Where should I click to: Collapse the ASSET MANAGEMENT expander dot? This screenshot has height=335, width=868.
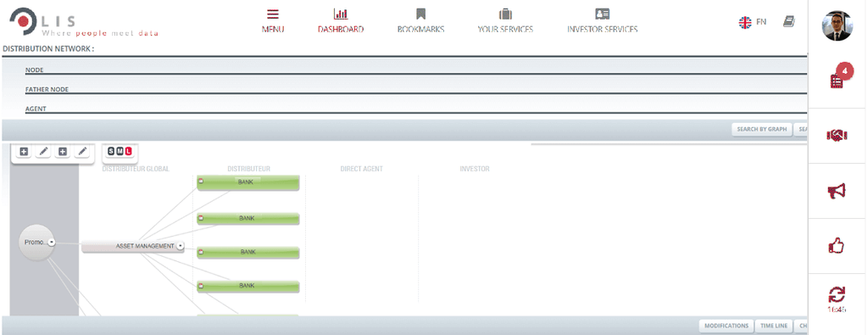180,246
